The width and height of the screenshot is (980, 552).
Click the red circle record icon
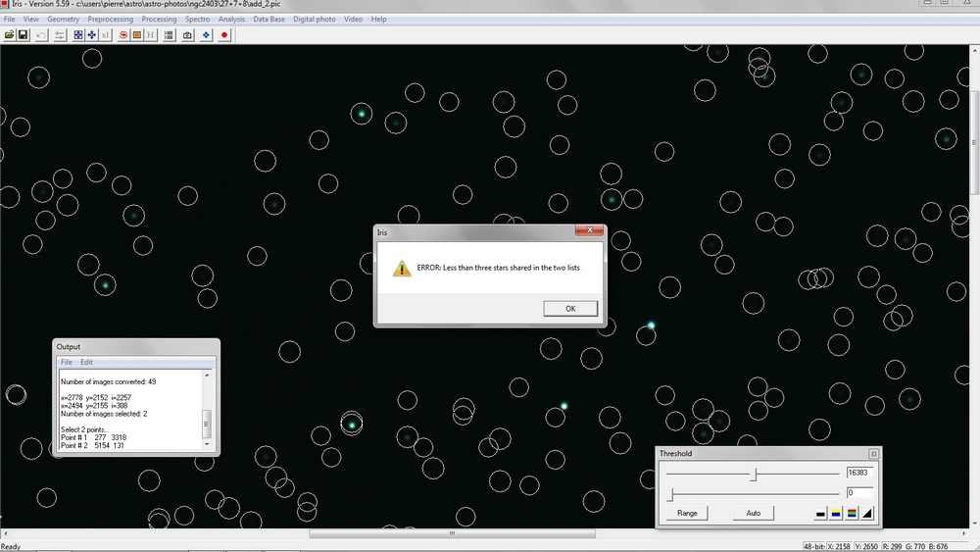tap(224, 35)
